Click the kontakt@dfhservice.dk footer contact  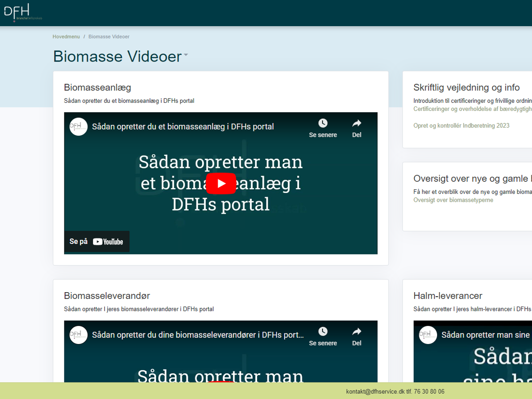[x=375, y=392]
